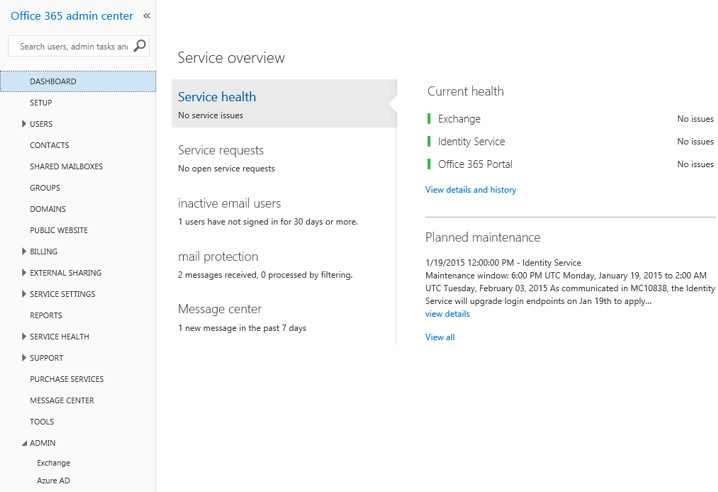
Task: Select DASHBOARD in the sidebar
Action: point(78,82)
